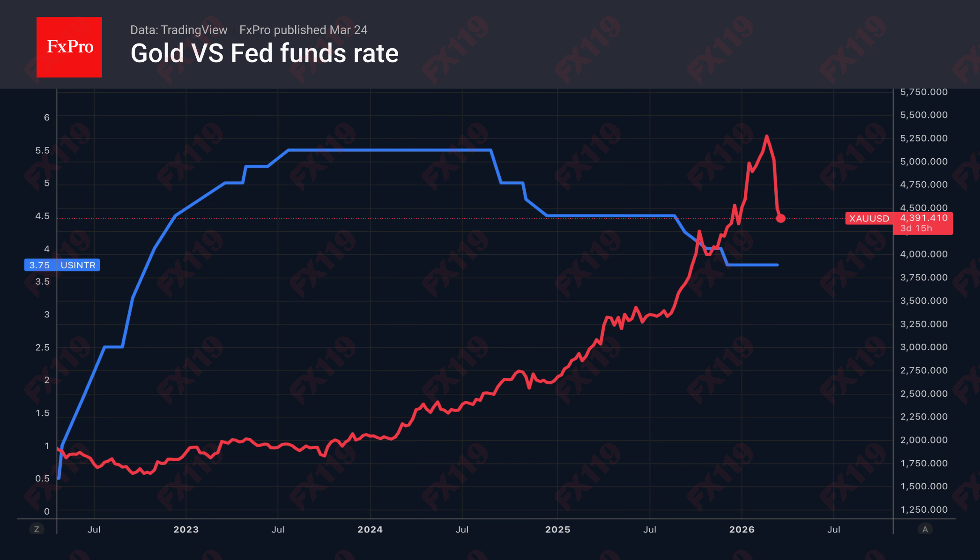Viewport: 980px width, 560px height.
Task: Click the blue USINTR series label
Action: [x=78, y=265]
